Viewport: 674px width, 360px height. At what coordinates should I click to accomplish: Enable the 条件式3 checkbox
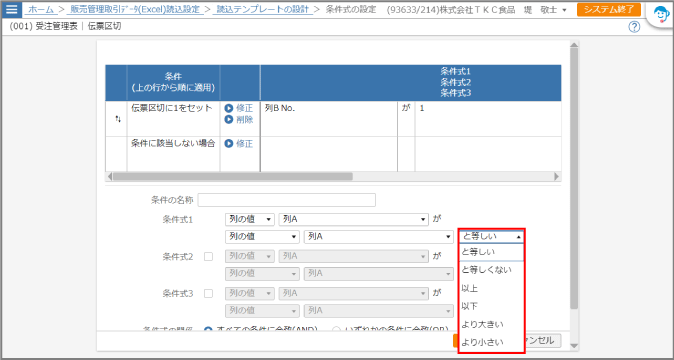click(x=208, y=294)
